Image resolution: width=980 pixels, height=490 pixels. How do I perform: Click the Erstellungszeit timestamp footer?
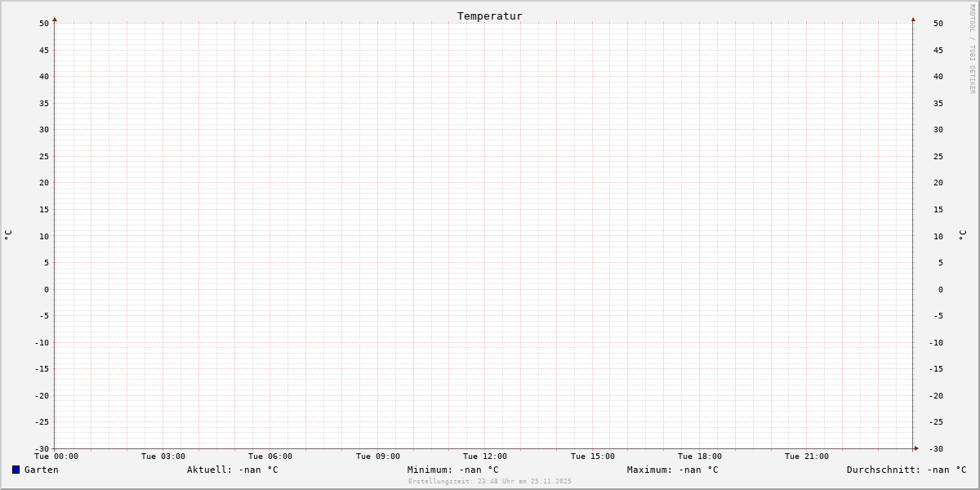(489, 481)
